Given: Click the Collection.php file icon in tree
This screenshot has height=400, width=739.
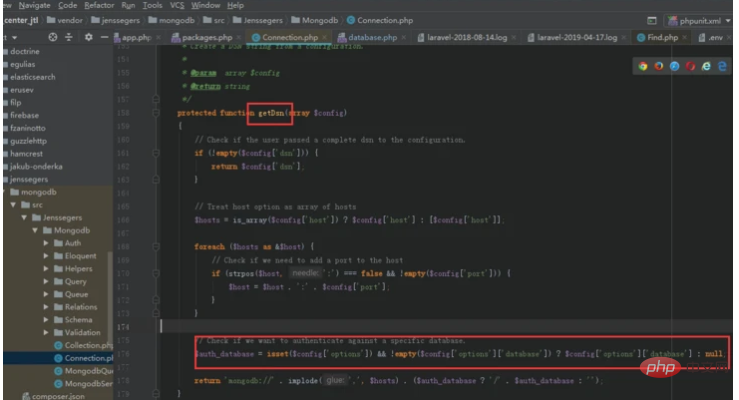Looking at the screenshot, I should pos(58,345).
